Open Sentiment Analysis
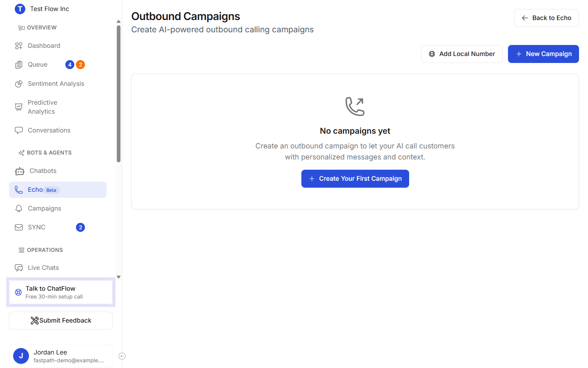This screenshot has width=588, height=368. tap(58, 84)
